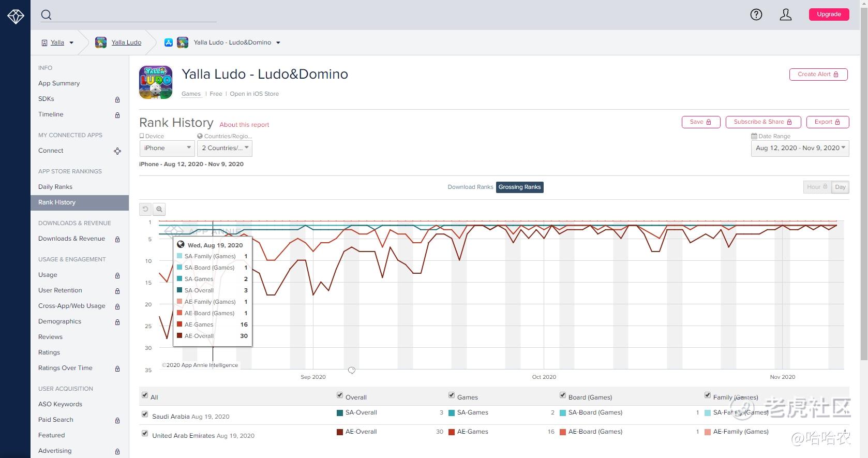Open the iPhone device dropdown
Viewport: 868px width, 458px height.
(x=167, y=148)
